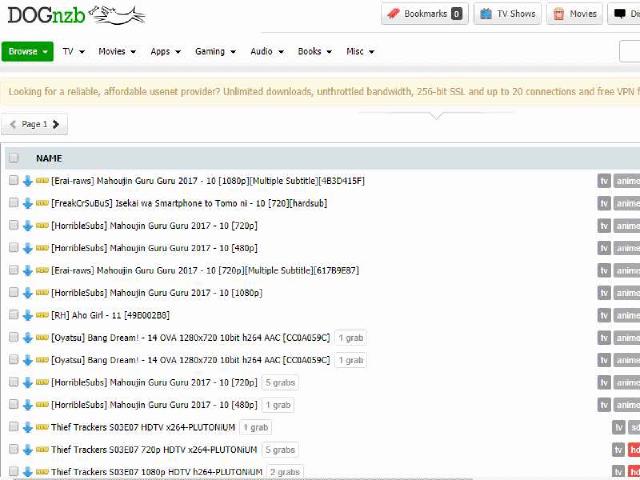
Task: Click yellow tag icon beside HorribleSubs [1080p] release
Action: pos(42,293)
